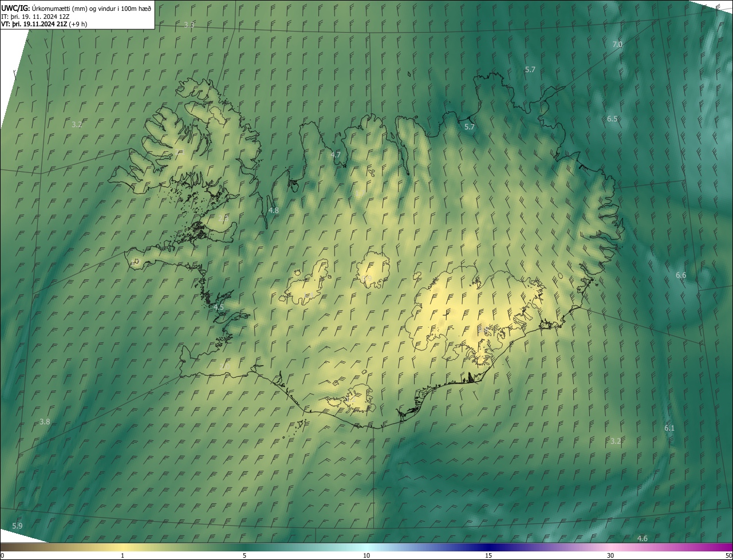
Task: Click the '10' tick label on colour scale
Action: click(366, 555)
